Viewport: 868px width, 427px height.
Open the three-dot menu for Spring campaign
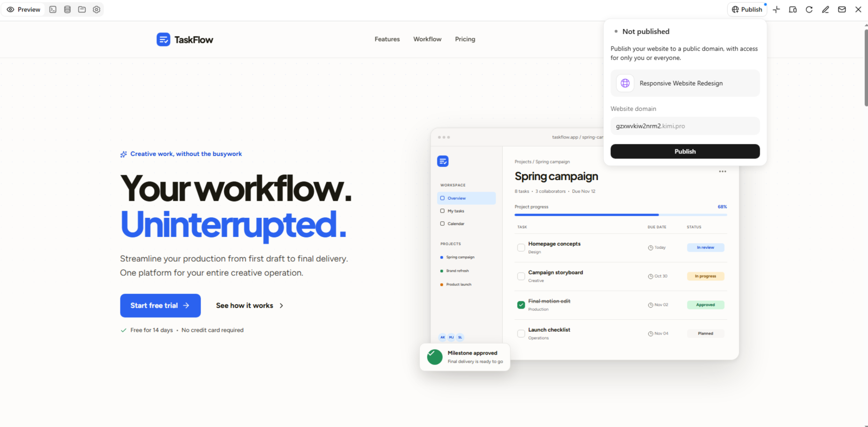[x=723, y=171]
